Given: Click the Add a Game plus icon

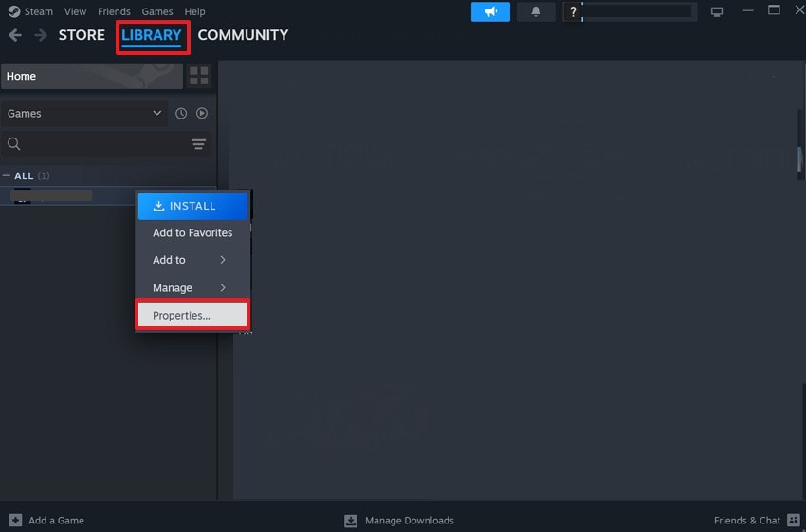Looking at the screenshot, I should 15,521.
